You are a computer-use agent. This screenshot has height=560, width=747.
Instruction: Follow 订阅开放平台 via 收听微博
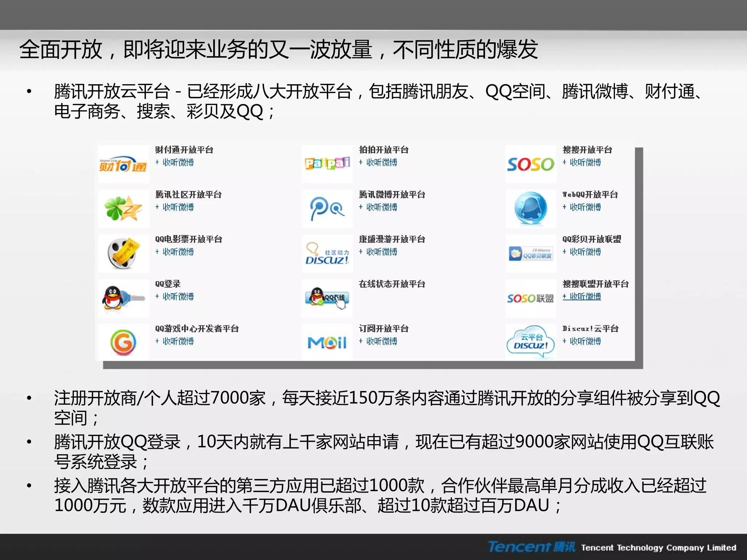(378, 341)
